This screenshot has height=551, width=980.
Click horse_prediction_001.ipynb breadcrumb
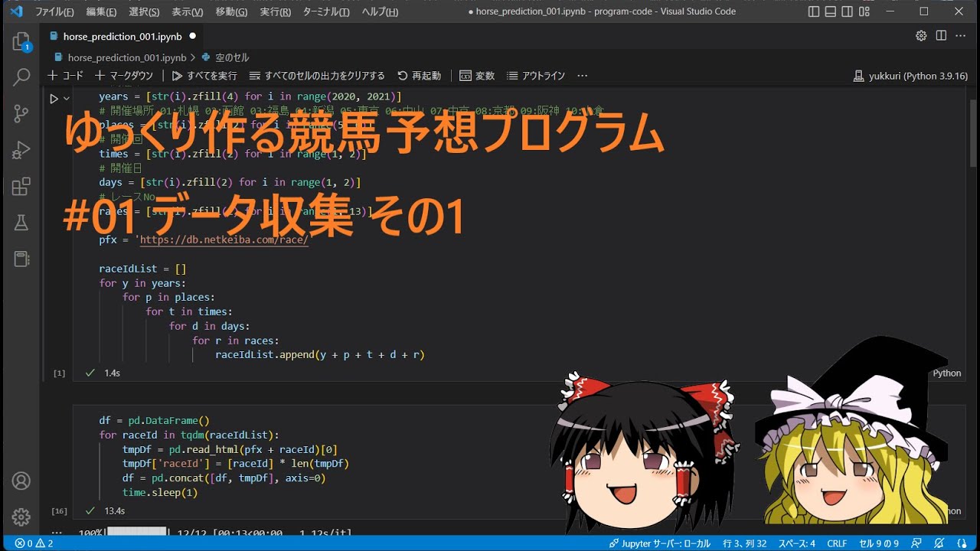126,57
